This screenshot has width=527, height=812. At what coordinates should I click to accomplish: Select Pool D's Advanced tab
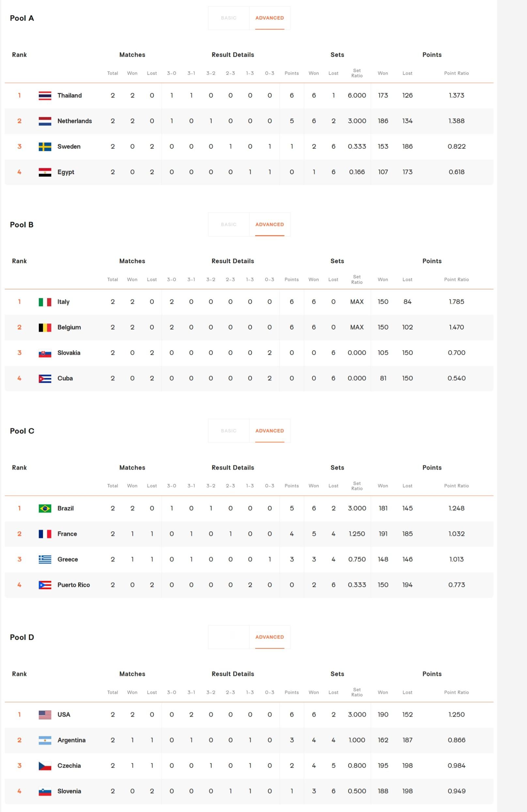click(x=270, y=637)
